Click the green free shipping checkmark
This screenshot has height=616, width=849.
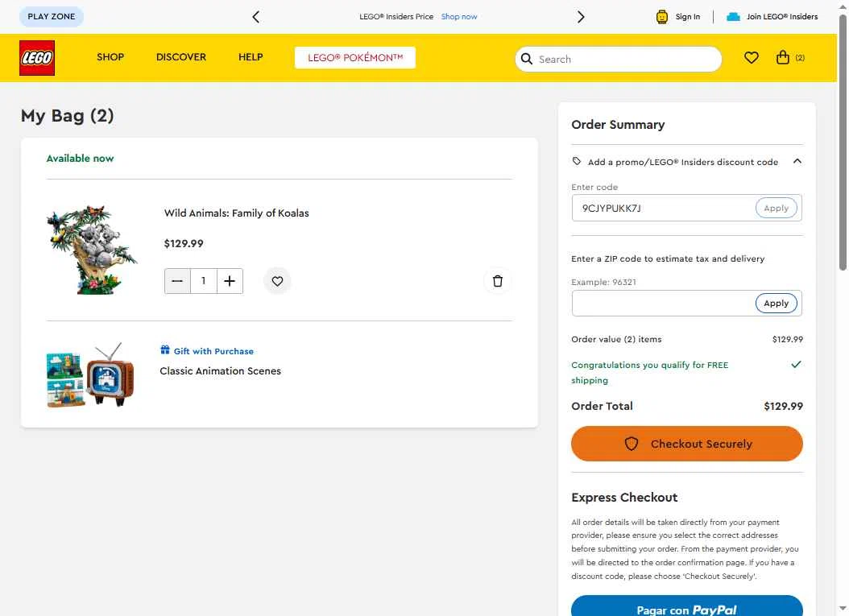796,364
